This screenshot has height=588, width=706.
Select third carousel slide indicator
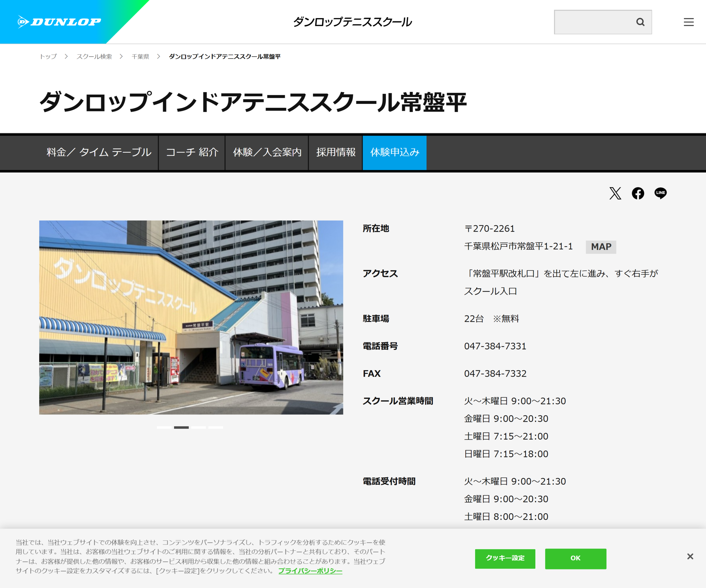pos(199,427)
